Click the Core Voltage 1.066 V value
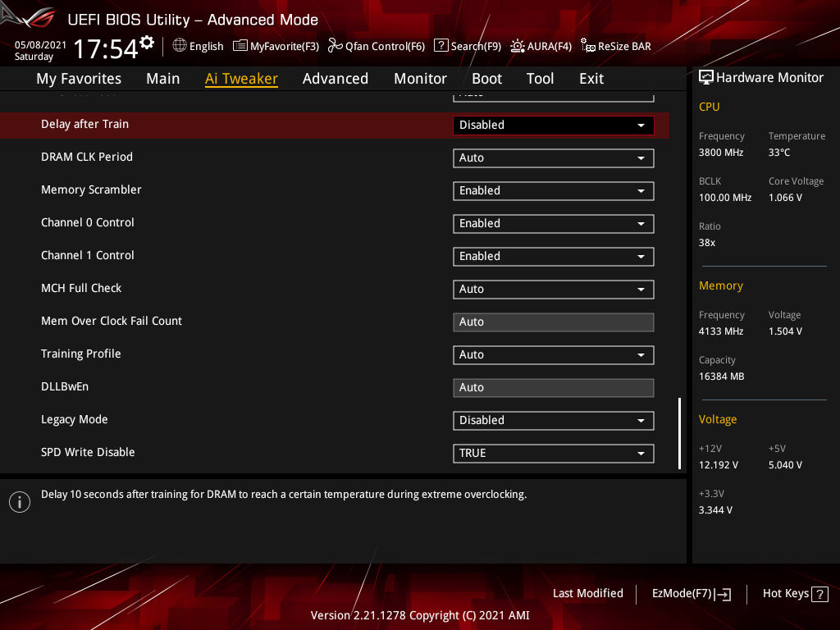This screenshot has width=840, height=630. point(785,198)
